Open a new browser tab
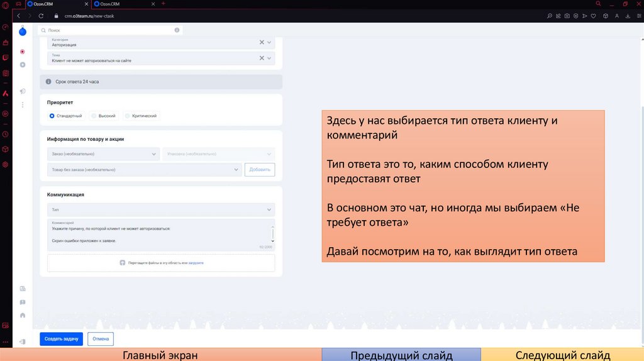 163,4
